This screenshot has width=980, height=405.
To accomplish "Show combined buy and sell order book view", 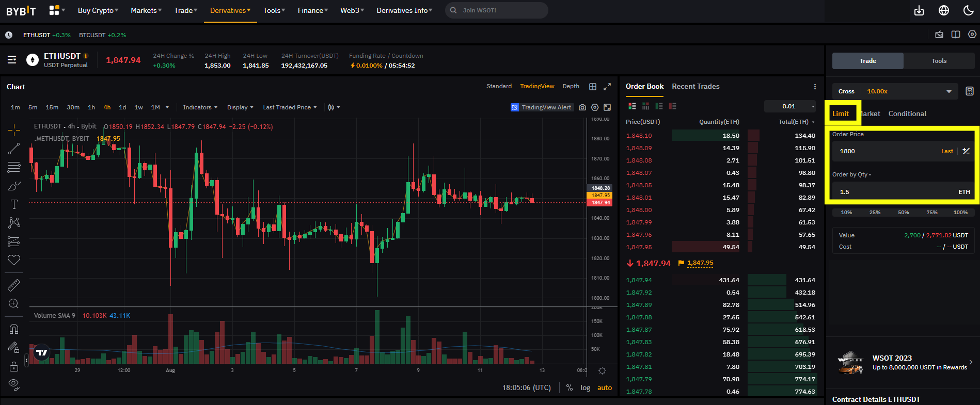I will coord(632,106).
